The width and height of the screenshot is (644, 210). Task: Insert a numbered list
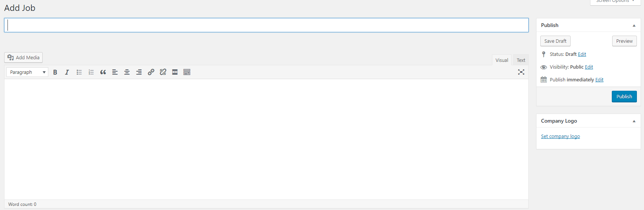[91, 72]
